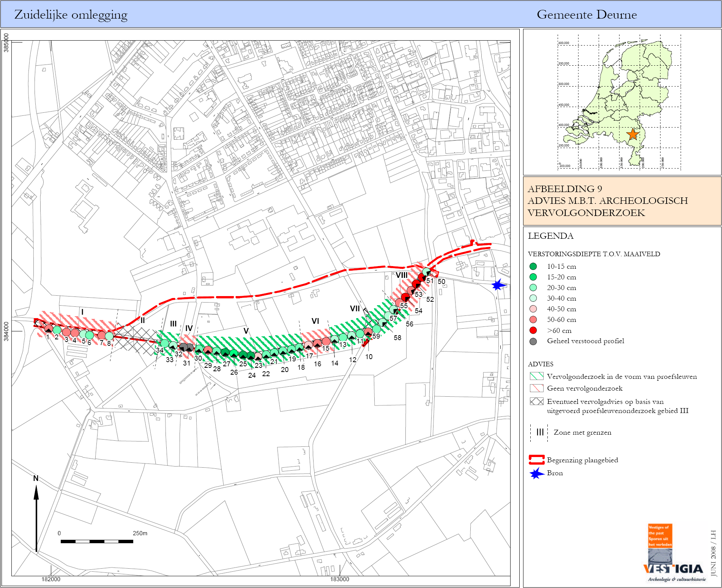Click the blue Bron star on the map
722x588 pixels.
(498, 285)
